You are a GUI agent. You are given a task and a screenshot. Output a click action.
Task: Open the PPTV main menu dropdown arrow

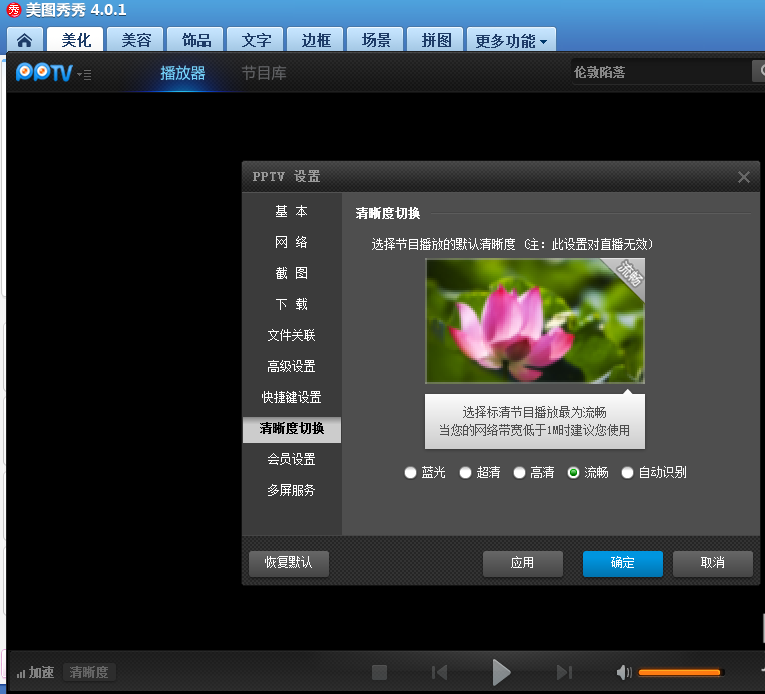(x=84, y=75)
